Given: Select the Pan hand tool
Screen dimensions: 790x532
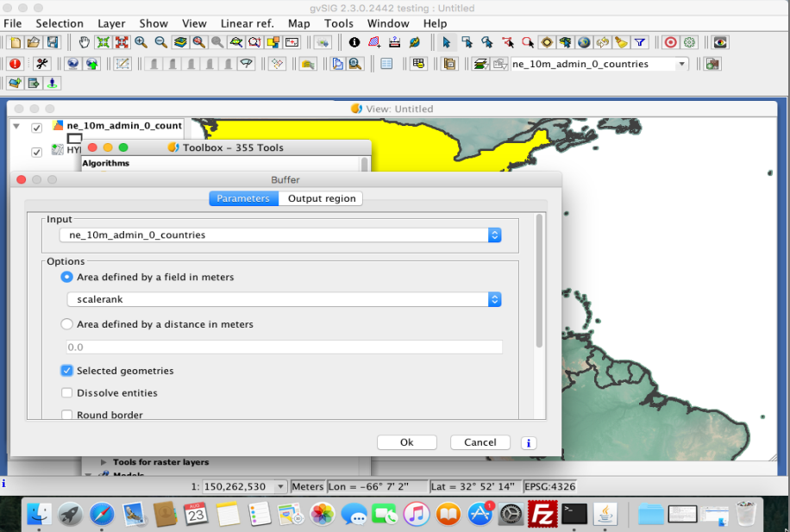Looking at the screenshot, I should (85, 42).
